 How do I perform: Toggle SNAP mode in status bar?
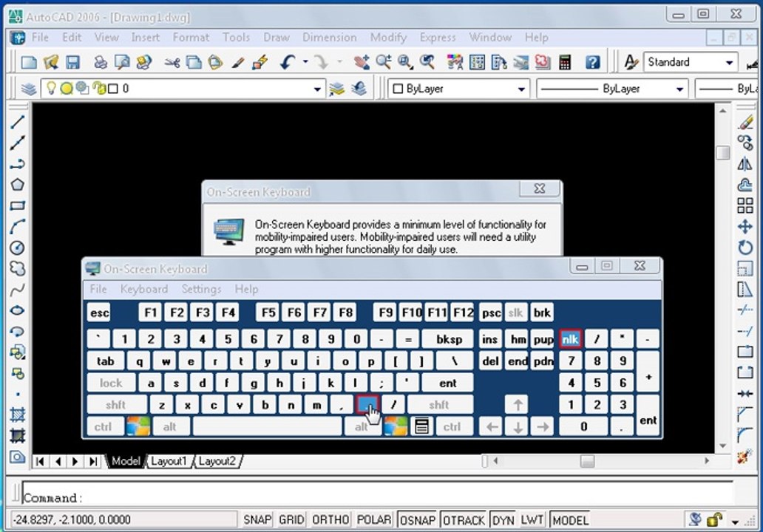tap(257, 520)
